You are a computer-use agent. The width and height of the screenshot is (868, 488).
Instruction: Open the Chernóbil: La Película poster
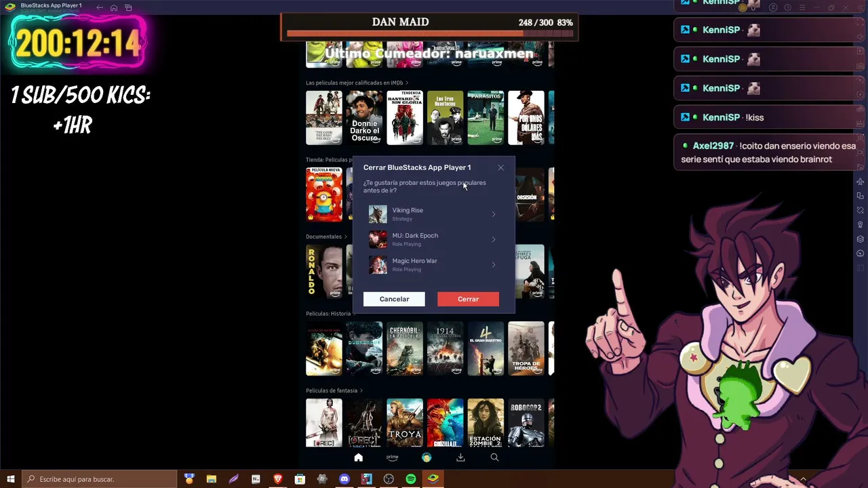coord(405,348)
